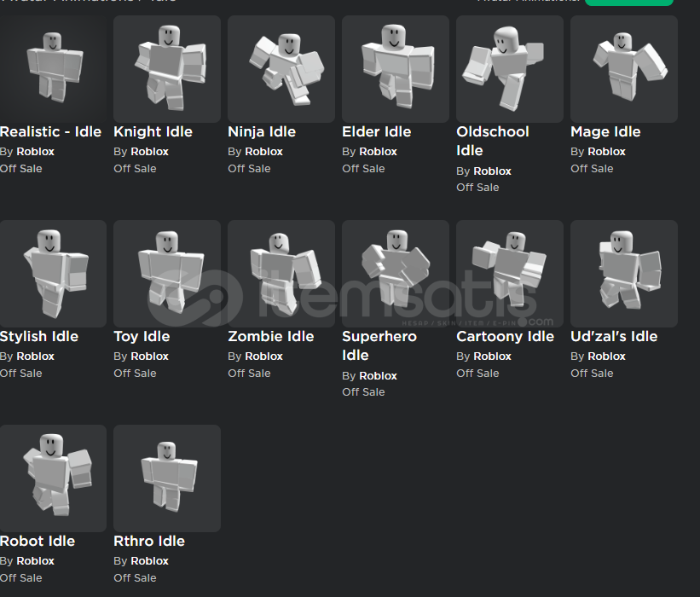Select the Elder Idle avatar preview image
Image resolution: width=700 pixels, height=597 pixels.
click(x=396, y=69)
